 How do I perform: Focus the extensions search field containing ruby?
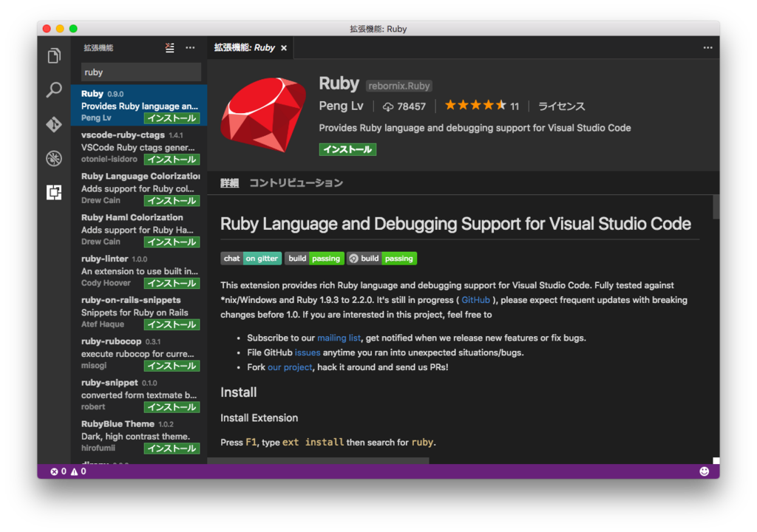click(141, 72)
